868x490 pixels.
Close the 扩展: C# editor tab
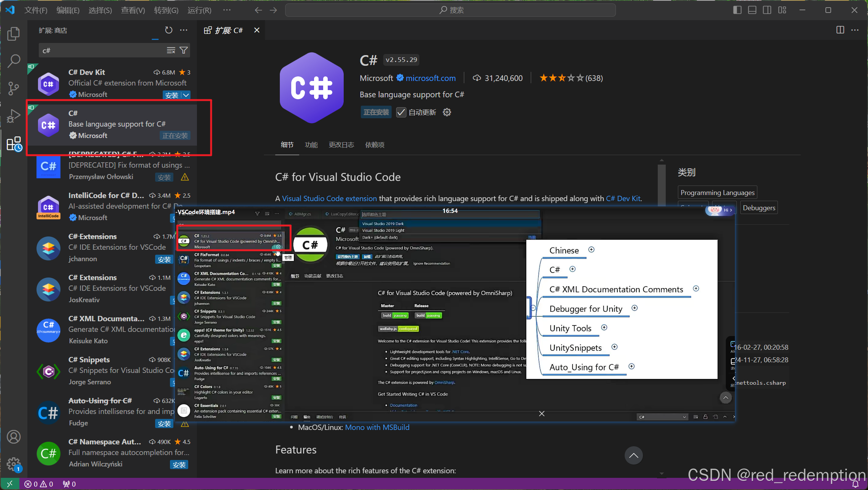[x=257, y=30]
